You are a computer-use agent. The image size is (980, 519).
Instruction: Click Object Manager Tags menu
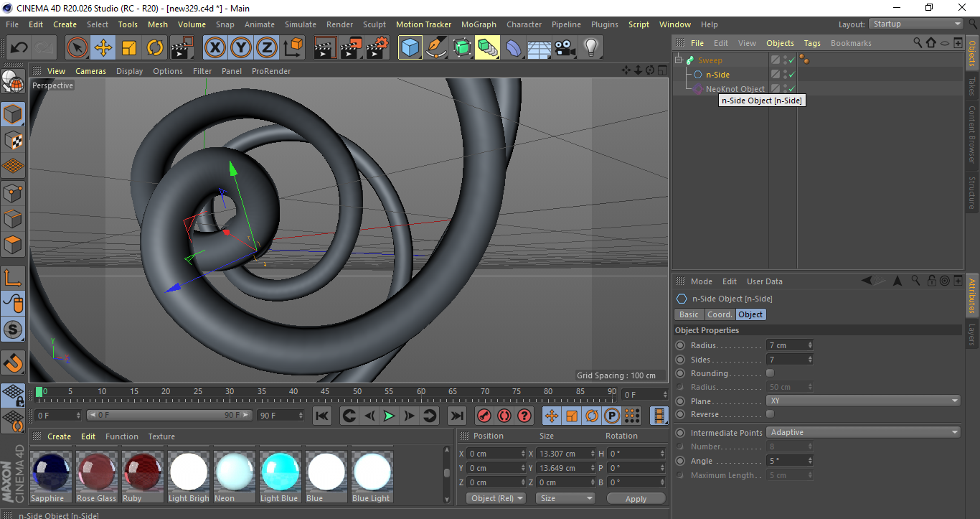pyautogui.click(x=812, y=43)
